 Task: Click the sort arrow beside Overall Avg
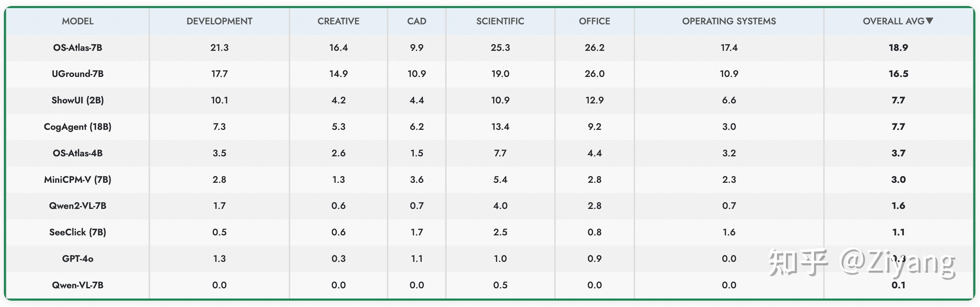[930, 21]
